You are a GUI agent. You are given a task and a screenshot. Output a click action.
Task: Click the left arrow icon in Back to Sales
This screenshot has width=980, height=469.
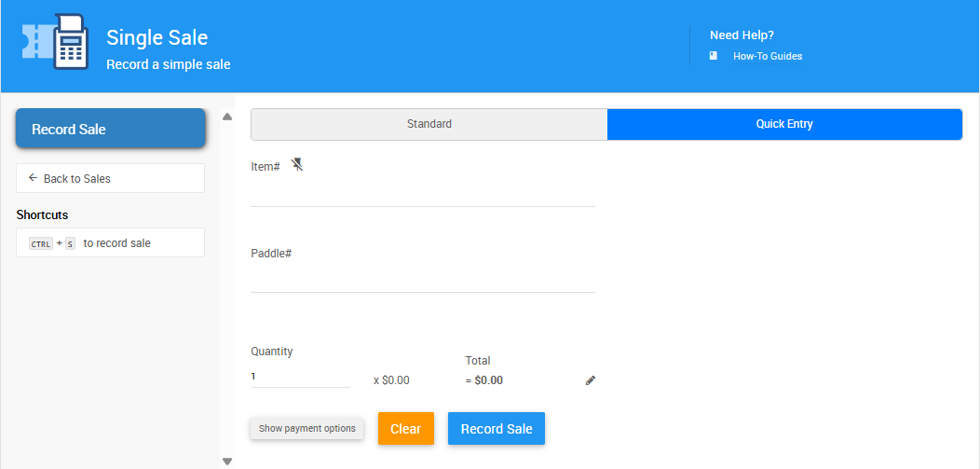(x=33, y=178)
